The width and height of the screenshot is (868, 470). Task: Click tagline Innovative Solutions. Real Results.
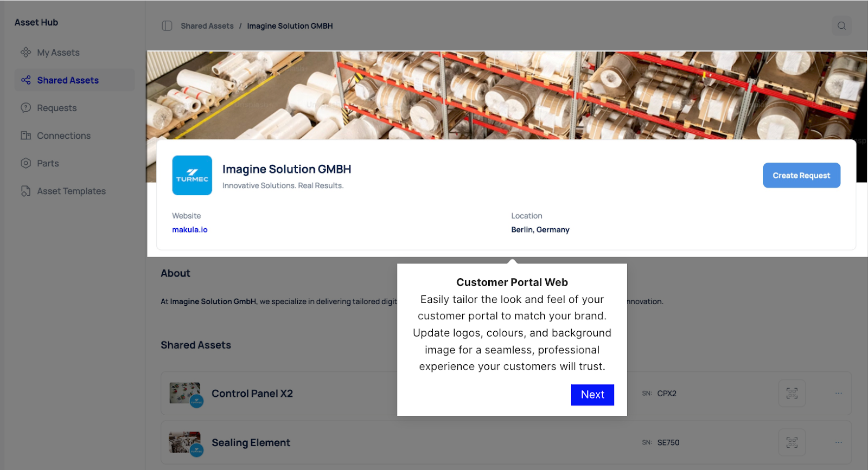point(283,185)
